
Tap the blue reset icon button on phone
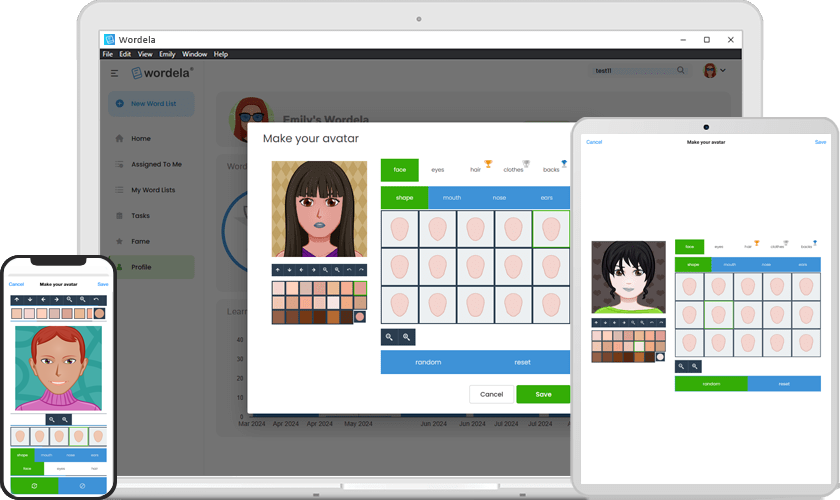pyautogui.click(x=82, y=486)
